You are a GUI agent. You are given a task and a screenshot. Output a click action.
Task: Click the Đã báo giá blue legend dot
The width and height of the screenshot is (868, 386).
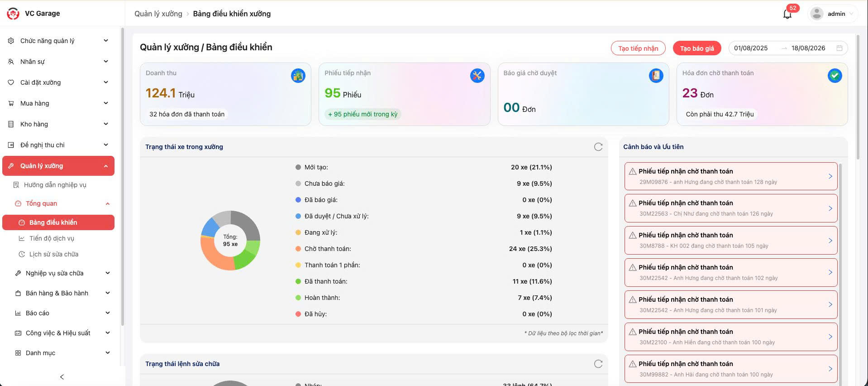point(298,200)
